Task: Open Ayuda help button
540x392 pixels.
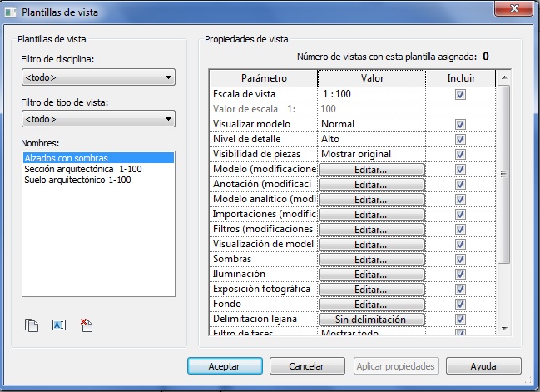Action: coord(483,366)
